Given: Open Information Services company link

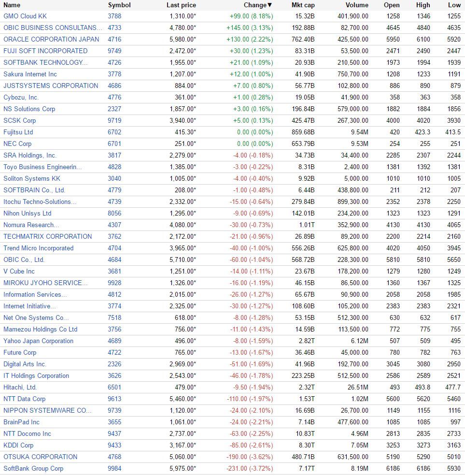Looking at the screenshot, I should pos(35,294).
